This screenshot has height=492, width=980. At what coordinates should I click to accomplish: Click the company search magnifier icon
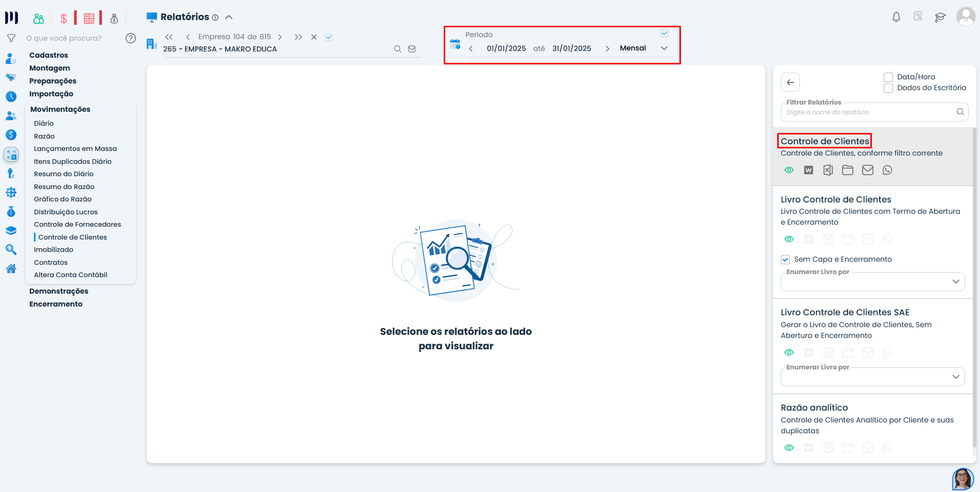click(397, 49)
